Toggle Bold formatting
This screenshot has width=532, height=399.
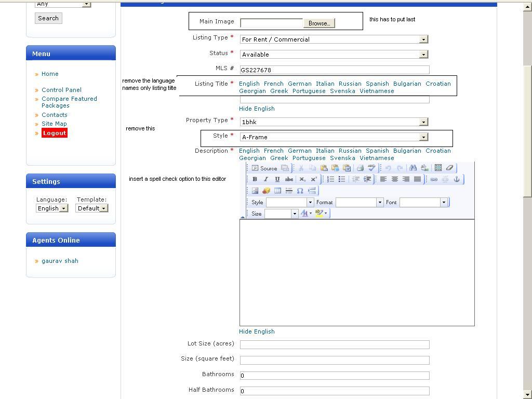pos(255,179)
